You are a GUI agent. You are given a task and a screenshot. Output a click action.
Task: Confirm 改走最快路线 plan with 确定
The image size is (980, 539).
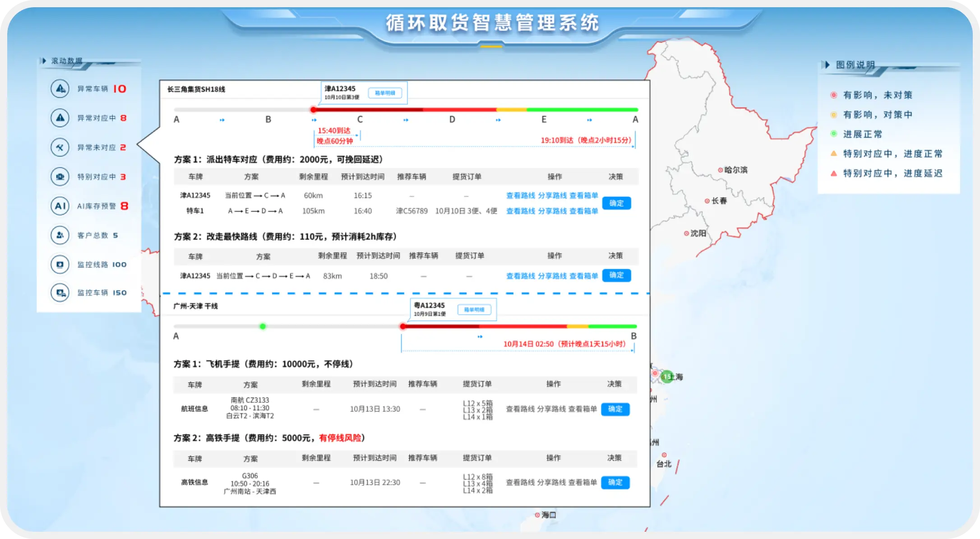pos(616,275)
